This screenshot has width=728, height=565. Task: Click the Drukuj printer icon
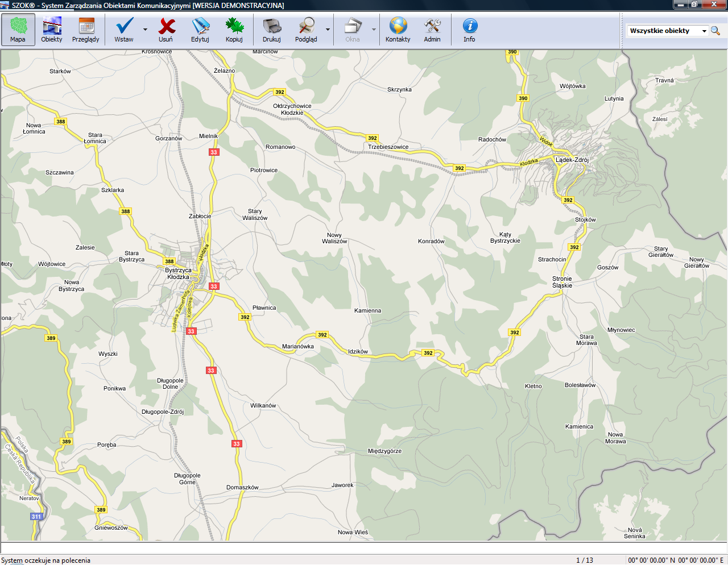point(272,30)
